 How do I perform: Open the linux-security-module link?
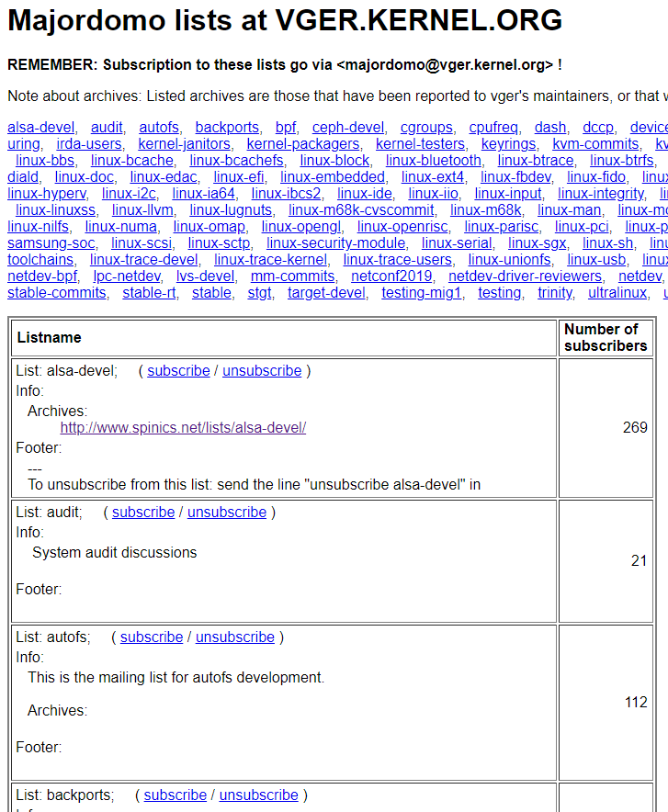(335, 243)
